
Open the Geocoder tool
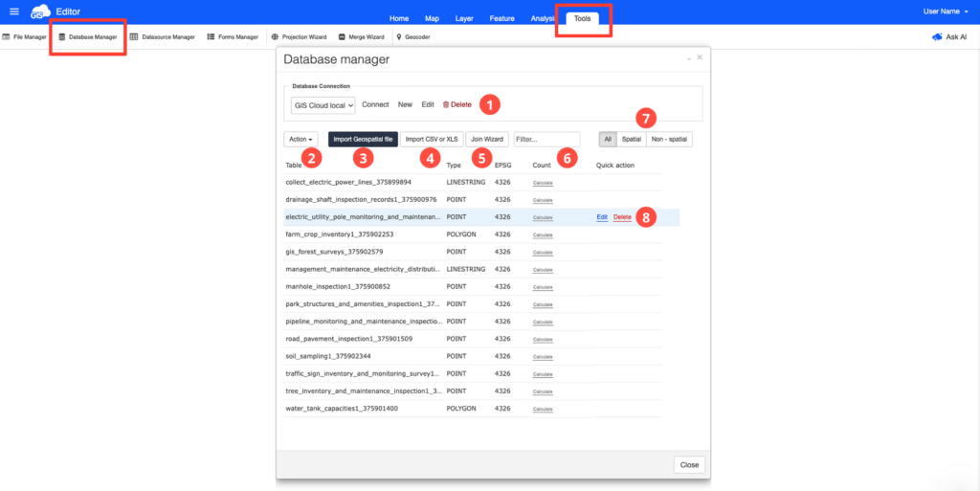413,37
